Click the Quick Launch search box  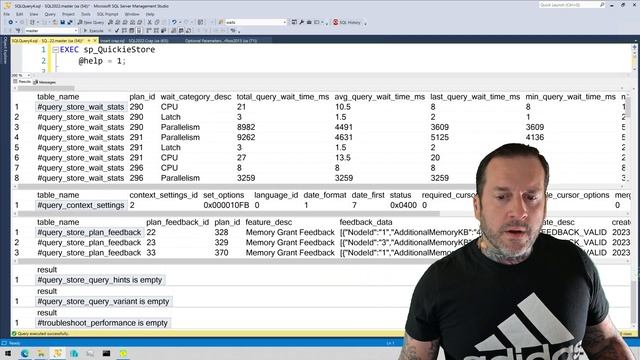pyautogui.click(x=572, y=5)
